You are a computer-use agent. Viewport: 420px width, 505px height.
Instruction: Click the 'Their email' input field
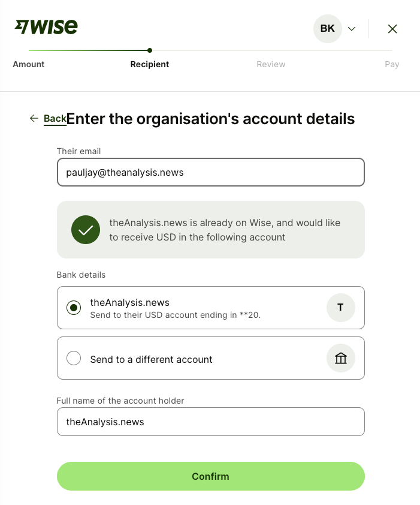(210, 172)
